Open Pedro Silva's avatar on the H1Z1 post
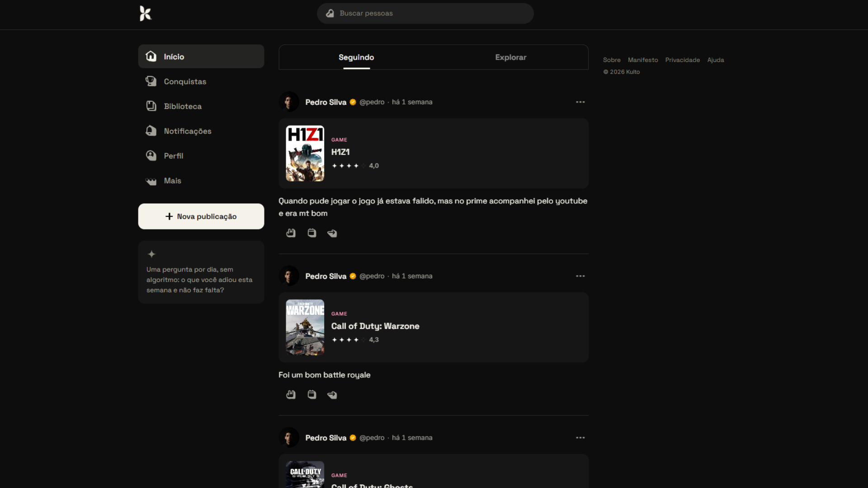This screenshot has height=488, width=868. point(289,102)
